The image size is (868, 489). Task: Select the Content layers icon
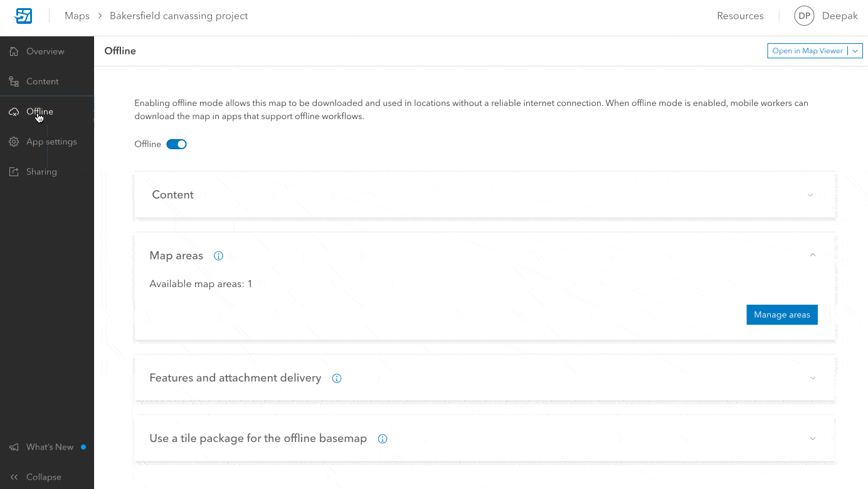tap(14, 81)
